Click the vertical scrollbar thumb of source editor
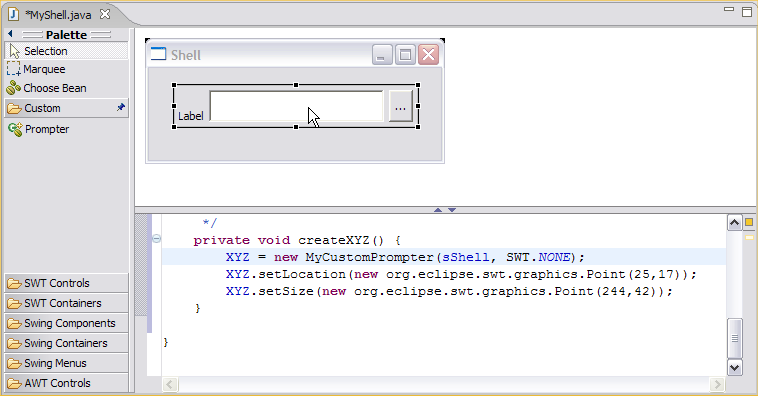 (x=734, y=338)
